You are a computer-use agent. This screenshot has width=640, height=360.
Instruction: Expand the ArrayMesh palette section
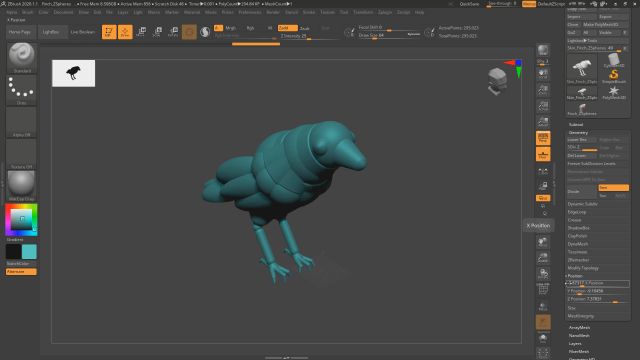coord(580,327)
